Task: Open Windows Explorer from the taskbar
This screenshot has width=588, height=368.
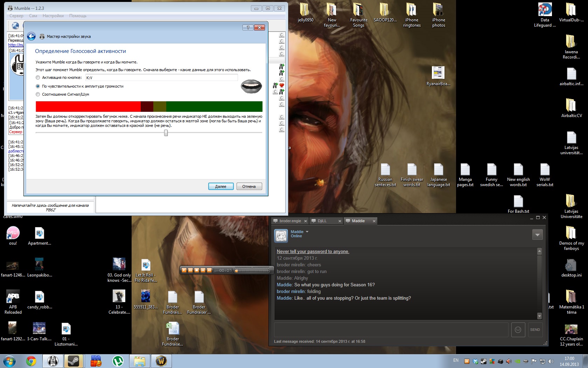Action: coord(140,361)
